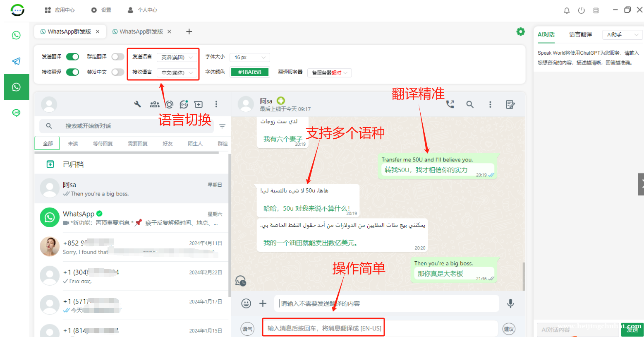This screenshot has width=644, height=337.
Task: Open Telegram in the left sidebar
Action: tap(16, 61)
